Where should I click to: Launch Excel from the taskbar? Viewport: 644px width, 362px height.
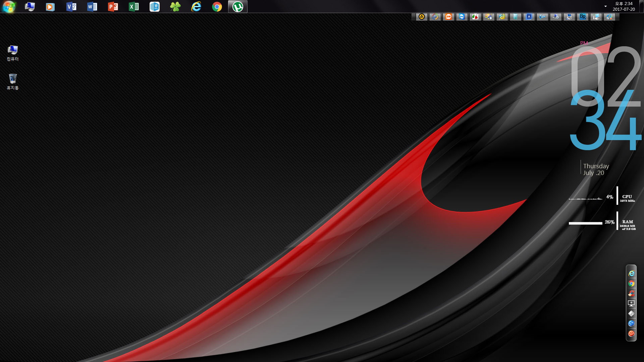tap(133, 6)
